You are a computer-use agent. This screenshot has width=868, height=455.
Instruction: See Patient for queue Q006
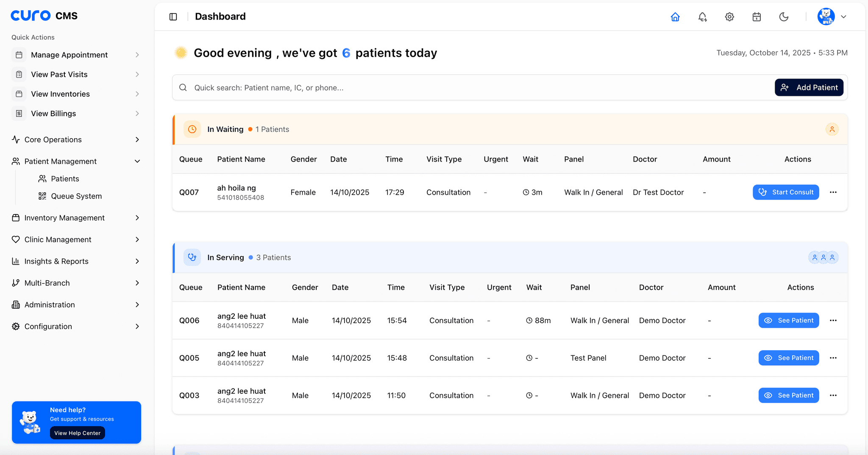(x=789, y=321)
